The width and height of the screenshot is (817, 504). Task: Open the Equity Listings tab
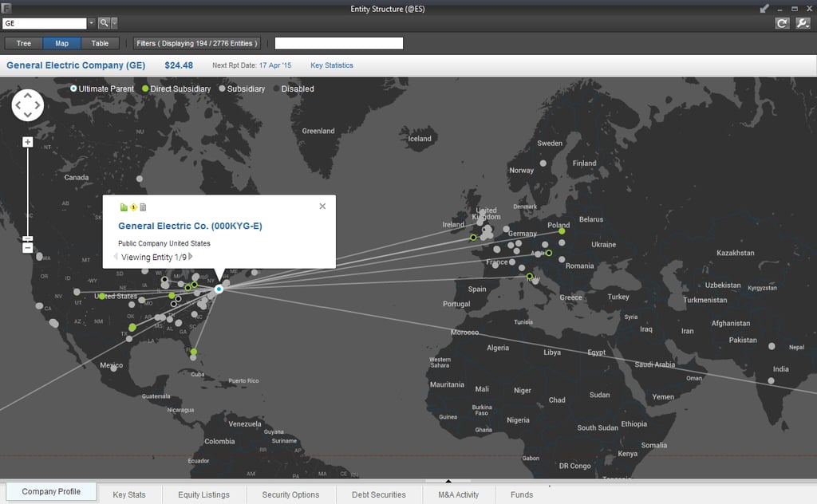click(x=203, y=494)
